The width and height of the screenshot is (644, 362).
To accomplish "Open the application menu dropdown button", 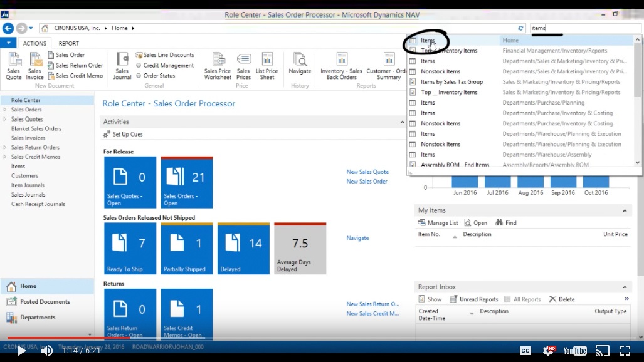I will tap(8, 43).
